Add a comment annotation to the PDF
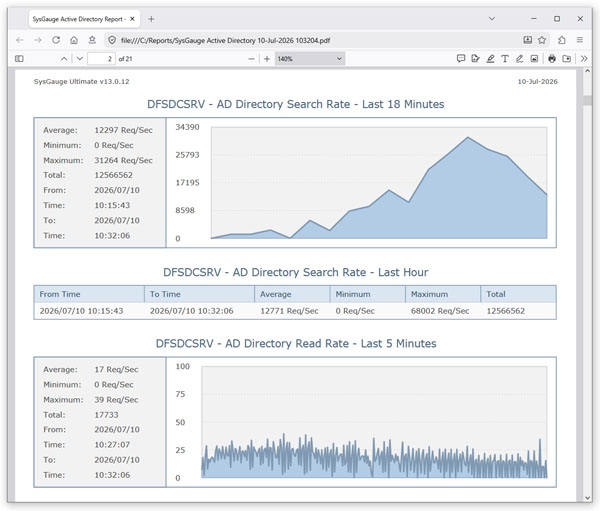This screenshot has height=511, width=600. [461, 59]
